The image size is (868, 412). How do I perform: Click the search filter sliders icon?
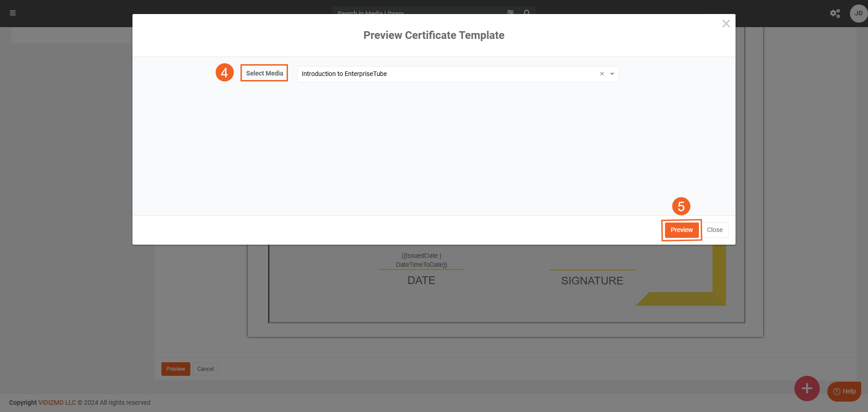(510, 12)
